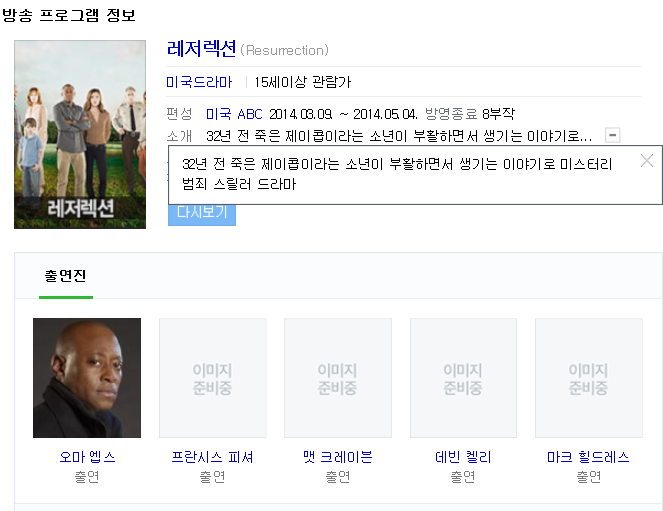Click the truncated 소개 synopsis text line
Image resolution: width=663 pixels, height=511 pixels.
(398, 135)
